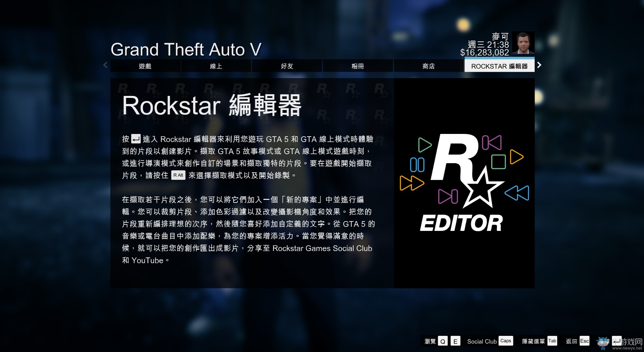644x352 pixels.
Task: Expand the previous tab with the left chevron
Action: point(105,65)
